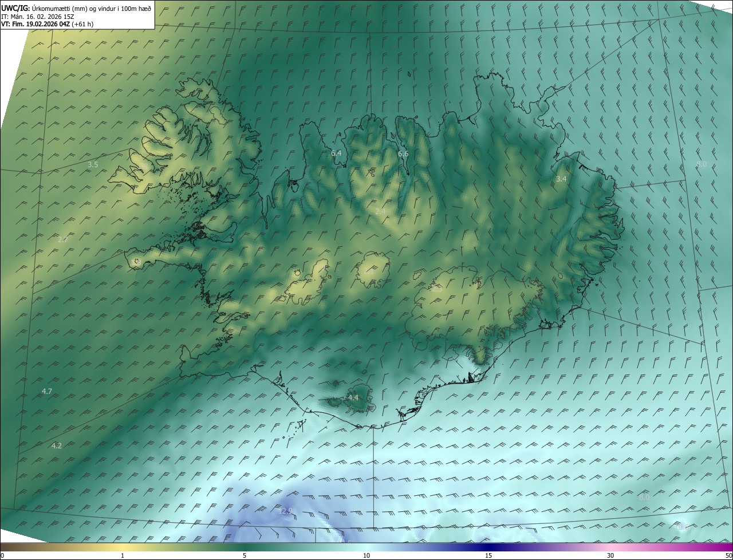Click the '30' tick on the color scale

click(610, 556)
